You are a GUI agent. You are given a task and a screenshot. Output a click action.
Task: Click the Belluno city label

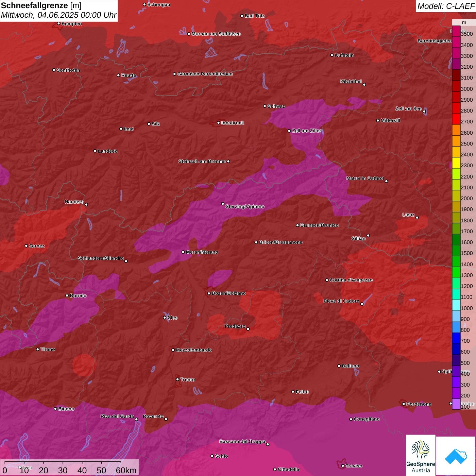point(350,366)
